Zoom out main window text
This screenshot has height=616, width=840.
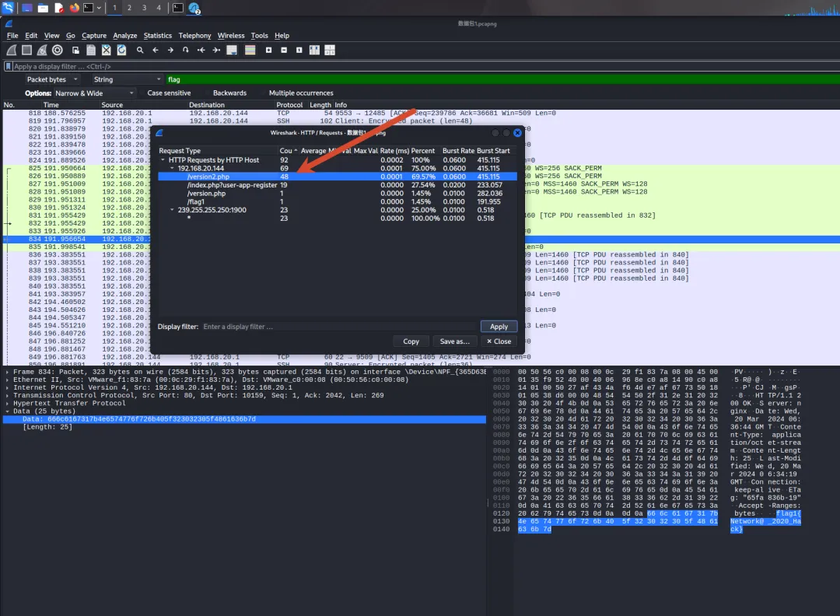[284, 51]
